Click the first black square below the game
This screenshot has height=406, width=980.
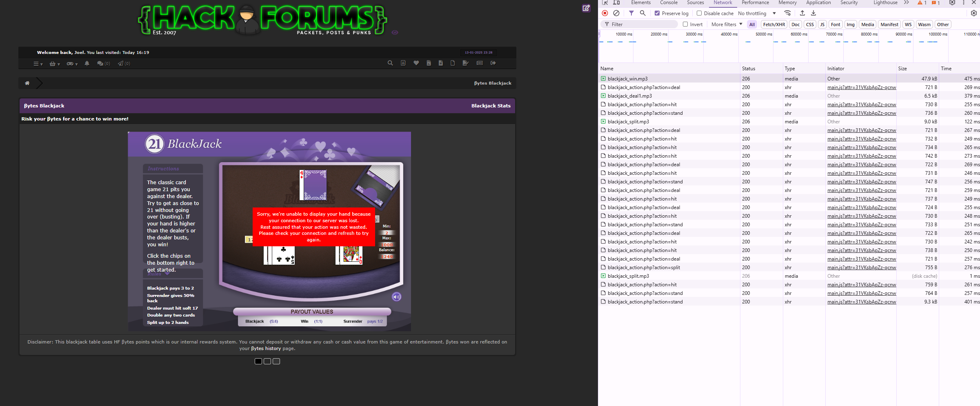(258, 361)
